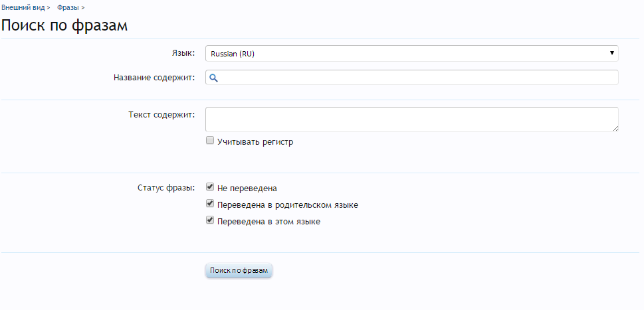Disable Переведена в этом языке checkbox

(x=210, y=220)
